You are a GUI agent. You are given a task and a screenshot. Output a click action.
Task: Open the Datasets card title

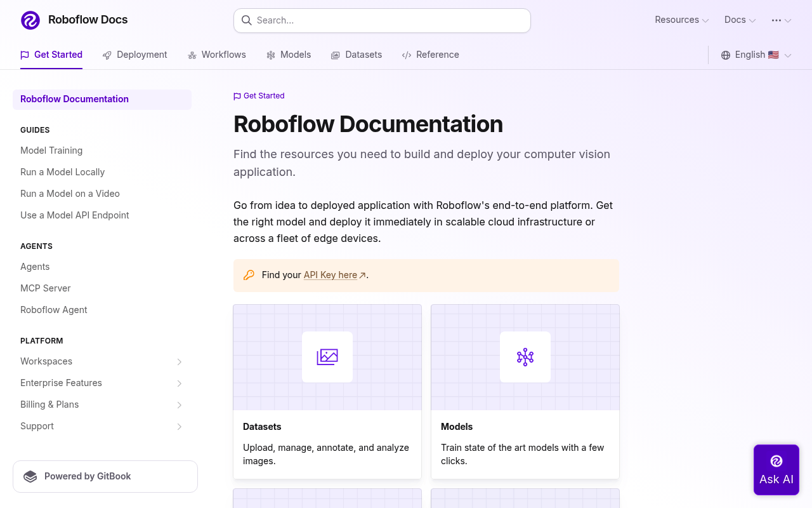click(262, 427)
